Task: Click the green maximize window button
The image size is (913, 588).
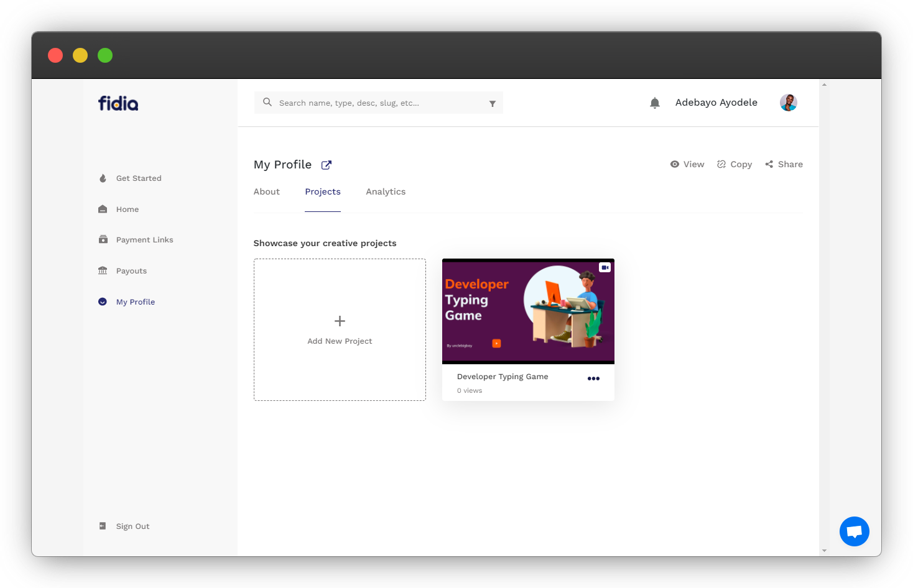Action: pos(105,55)
